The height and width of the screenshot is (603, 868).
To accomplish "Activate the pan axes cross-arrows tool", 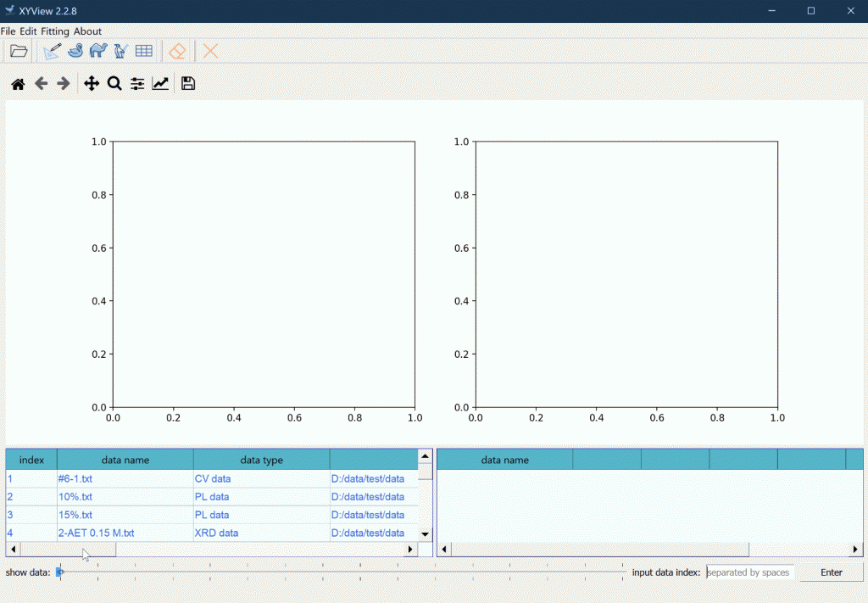I will click(x=92, y=84).
